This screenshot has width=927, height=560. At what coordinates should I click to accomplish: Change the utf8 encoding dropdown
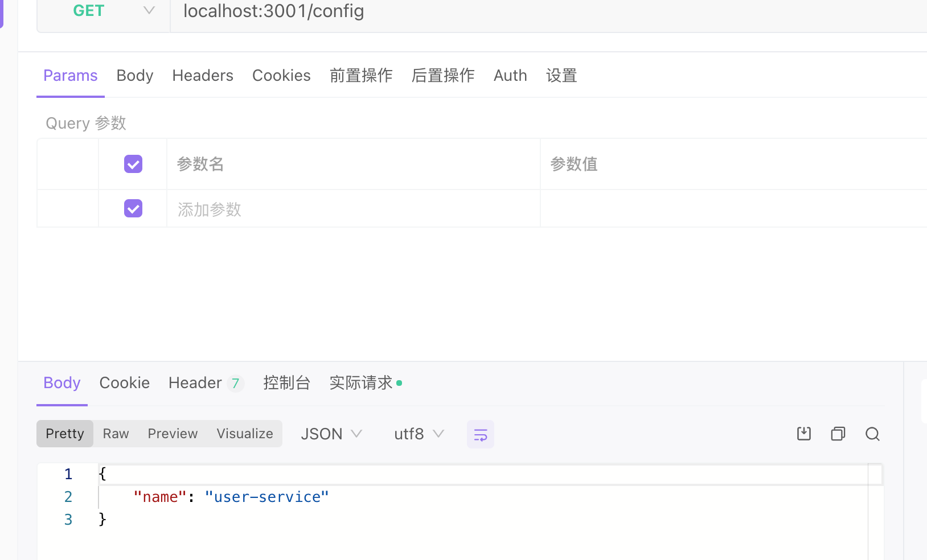pos(419,434)
